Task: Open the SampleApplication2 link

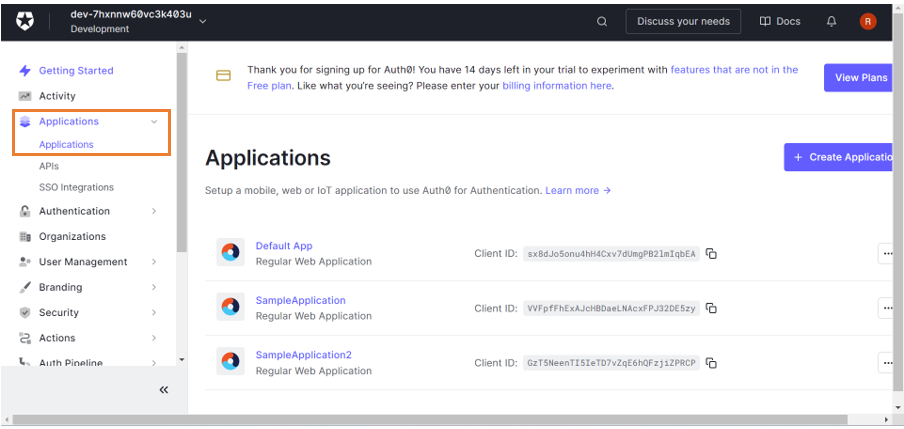Action: click(303, 355)
